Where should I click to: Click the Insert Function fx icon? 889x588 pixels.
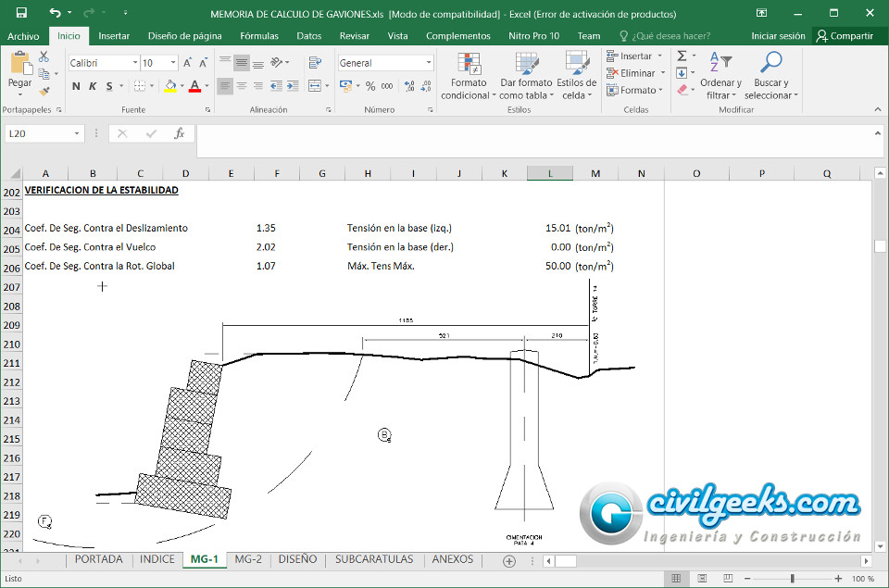pyautogui.click(x=180, y=133)
